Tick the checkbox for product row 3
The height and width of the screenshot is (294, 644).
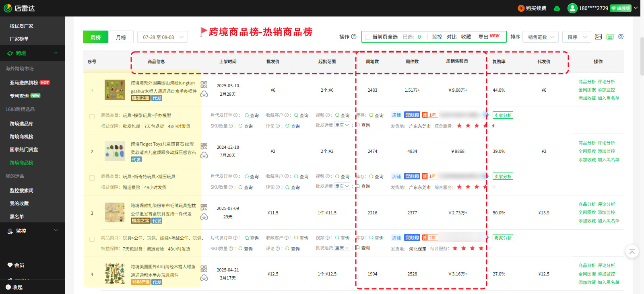[x=92, y=239]
